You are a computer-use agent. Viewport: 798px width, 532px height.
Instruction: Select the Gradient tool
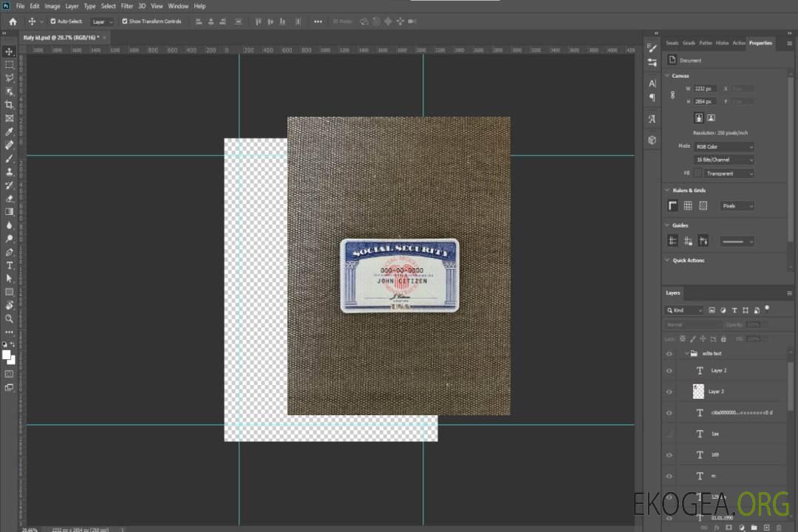(x=9, y=212)
